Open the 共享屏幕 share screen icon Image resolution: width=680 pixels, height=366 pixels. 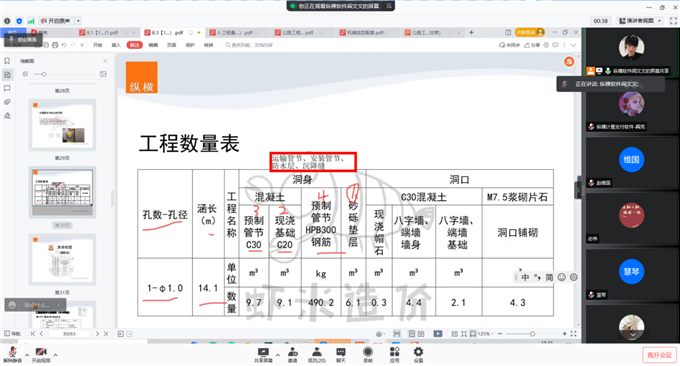click(x=263, y=355)
